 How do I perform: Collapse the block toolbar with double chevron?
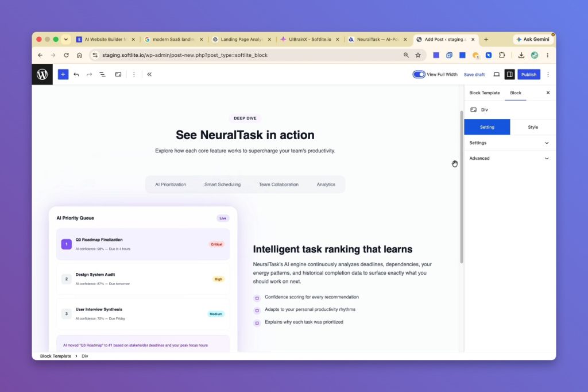click(x=149, y=74)
